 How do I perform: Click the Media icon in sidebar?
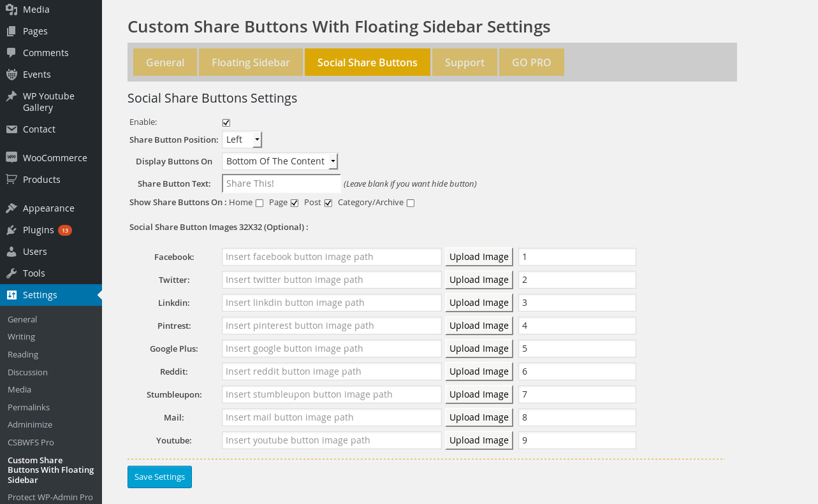(11, 10)
